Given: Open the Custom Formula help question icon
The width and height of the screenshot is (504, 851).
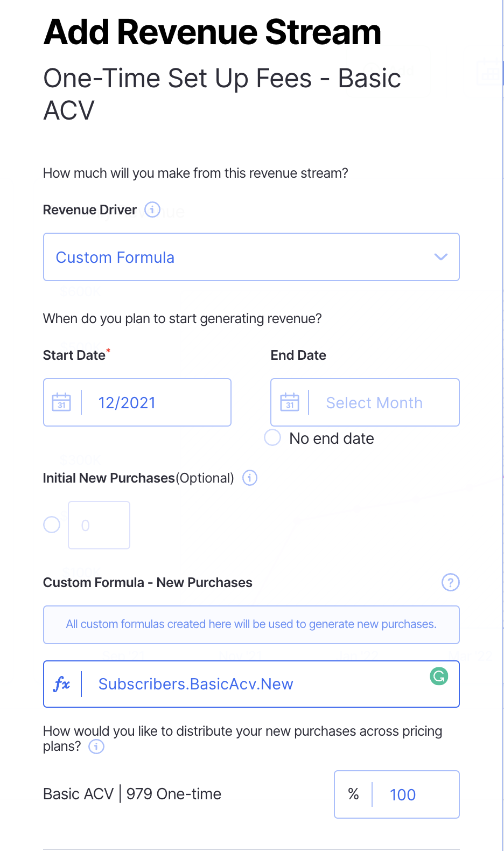Looking at the screenshot, I should click(450, 582).
